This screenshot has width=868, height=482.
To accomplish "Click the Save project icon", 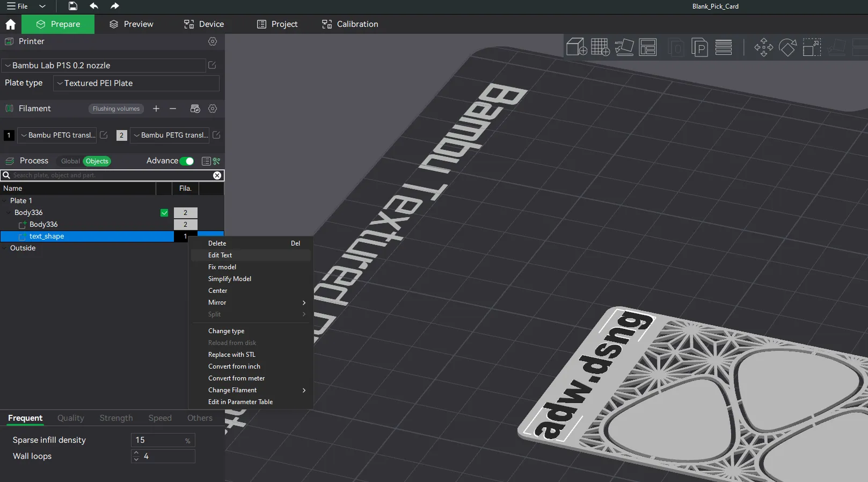I will pos(73,6).
